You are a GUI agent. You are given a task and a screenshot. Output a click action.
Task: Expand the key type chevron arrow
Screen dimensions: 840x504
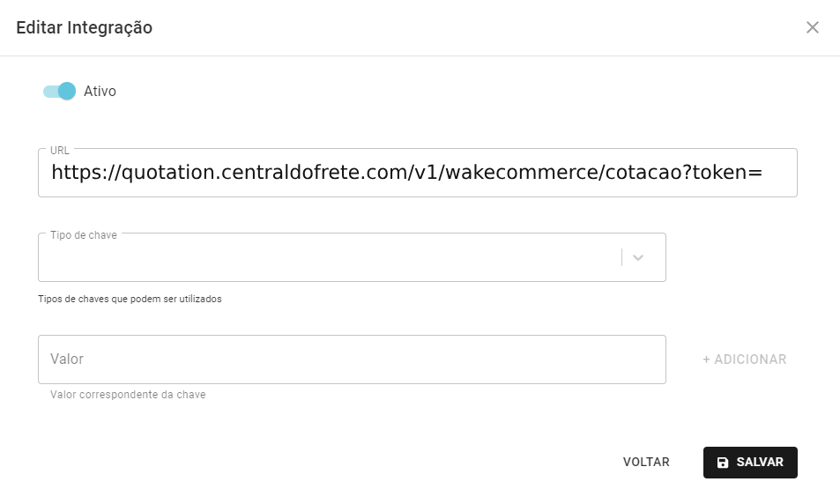pyautogui.click(x=637, y=257)
